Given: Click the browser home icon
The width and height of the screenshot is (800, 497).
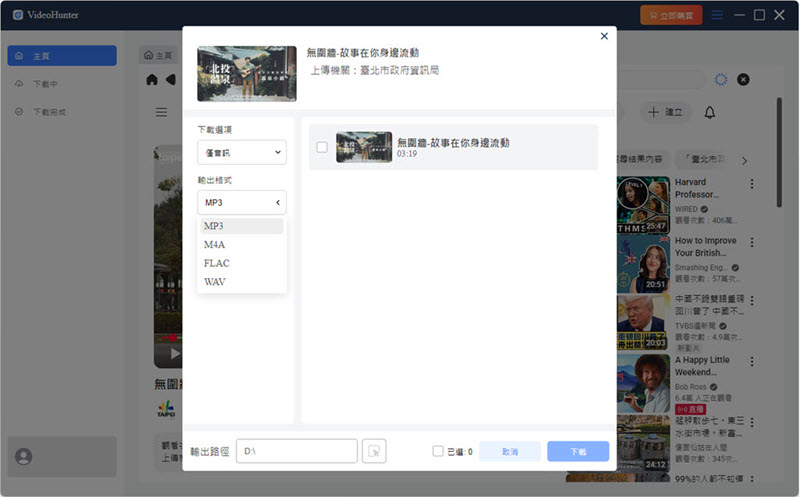Looking at the screenshot, I should click(152, 80).
